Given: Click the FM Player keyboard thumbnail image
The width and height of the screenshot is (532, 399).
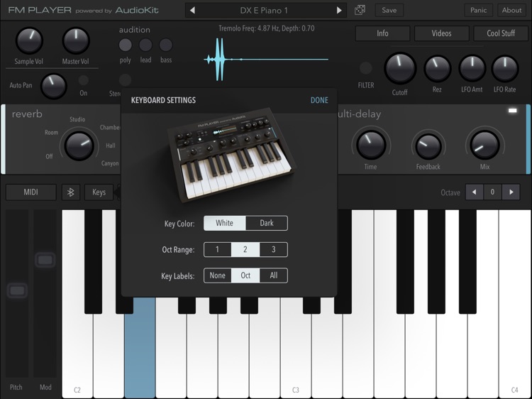Looking at the screenshot, I should [231, 155].
